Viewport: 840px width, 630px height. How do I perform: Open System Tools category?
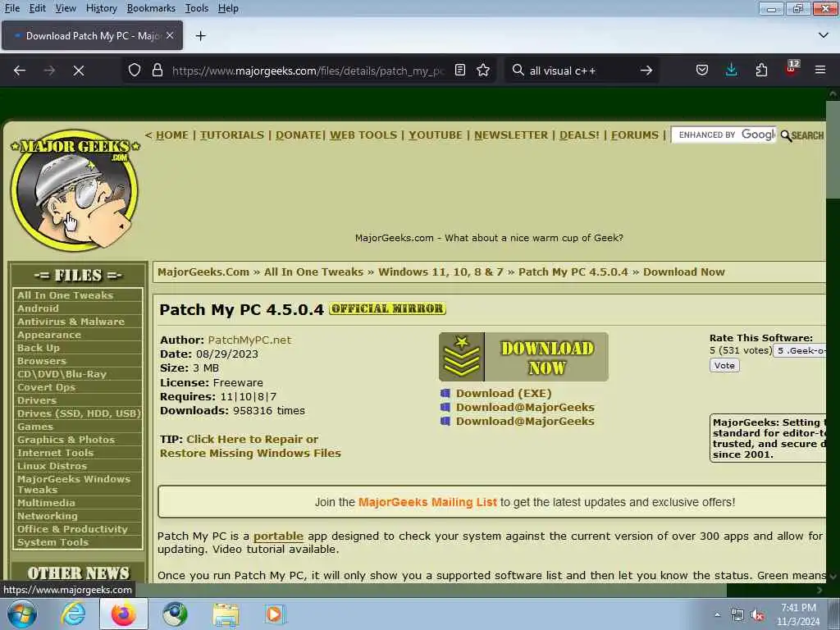(52, 542)
